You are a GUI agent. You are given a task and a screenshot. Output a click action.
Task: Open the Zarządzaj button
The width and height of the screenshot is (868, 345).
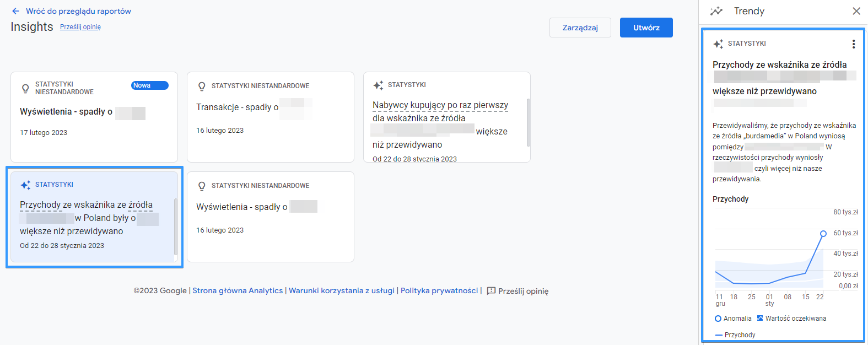[x=580, y=28]
